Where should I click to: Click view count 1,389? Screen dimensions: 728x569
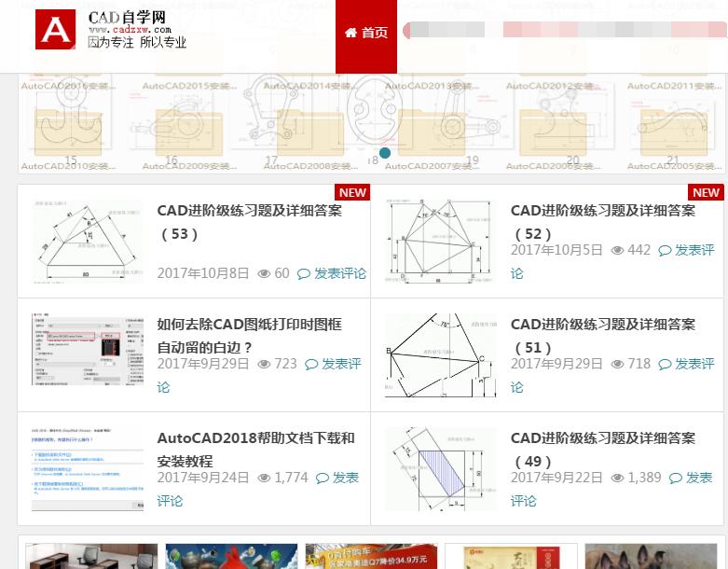pos(644,478)
